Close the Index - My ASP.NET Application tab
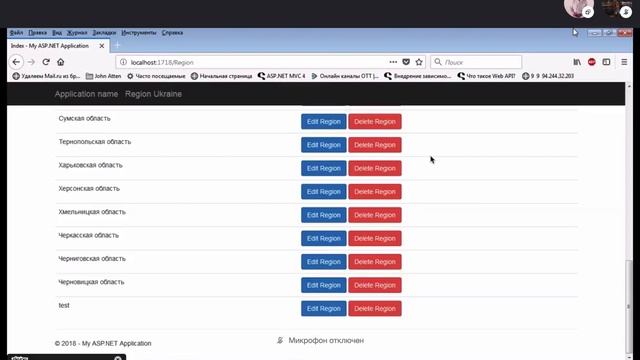The image size is (640, 360). (x=102, y=46)
